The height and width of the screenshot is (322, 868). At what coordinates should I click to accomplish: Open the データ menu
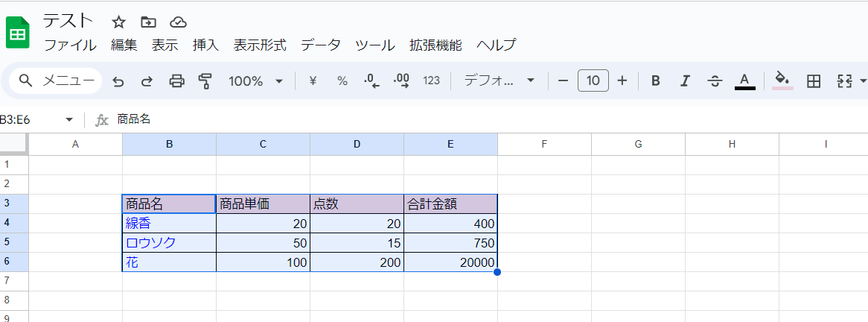tap(321, 45)
